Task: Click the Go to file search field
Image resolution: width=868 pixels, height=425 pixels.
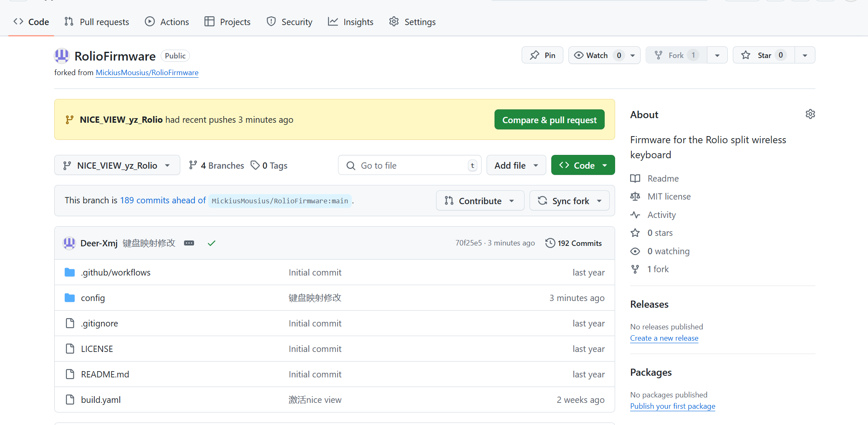Action: (x=409, y=165)
